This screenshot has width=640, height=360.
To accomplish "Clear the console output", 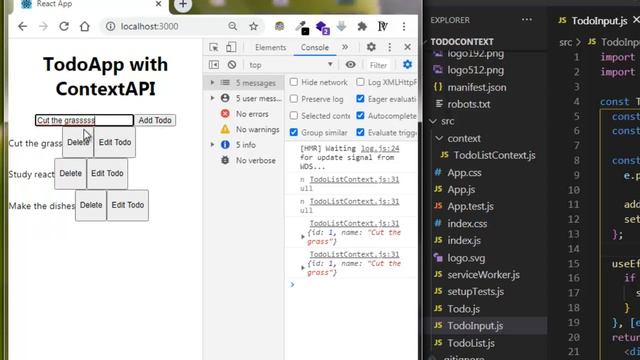I will pos(232,65).
